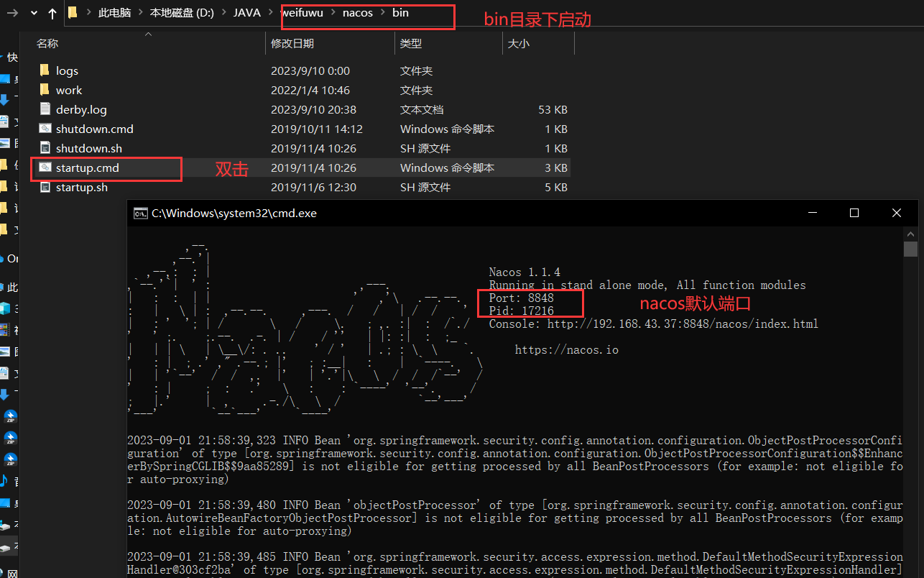Image resolution: width=924 pixels, height=578 pixels.
Task: Select the startup.sh file name
Action: tap(81, 187)
